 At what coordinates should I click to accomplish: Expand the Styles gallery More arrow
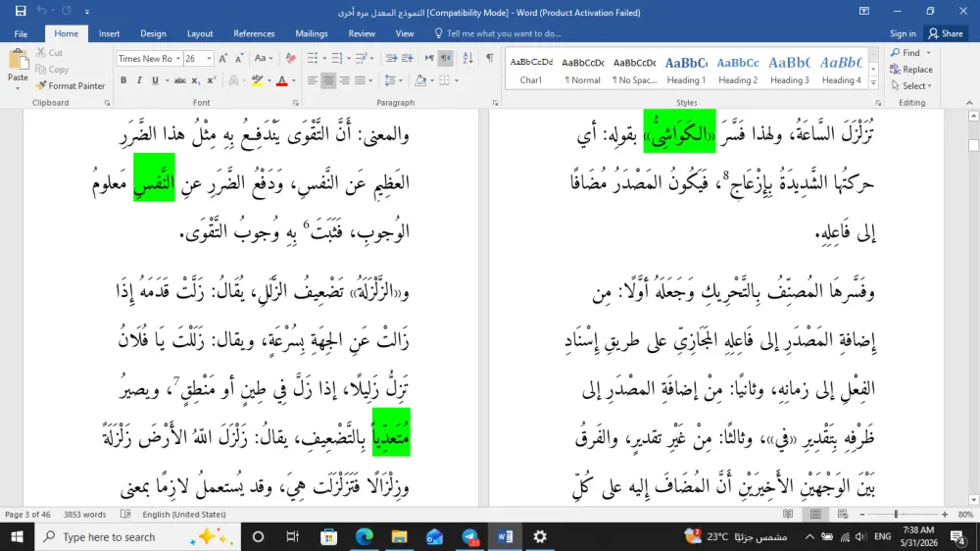click(873, 83)
